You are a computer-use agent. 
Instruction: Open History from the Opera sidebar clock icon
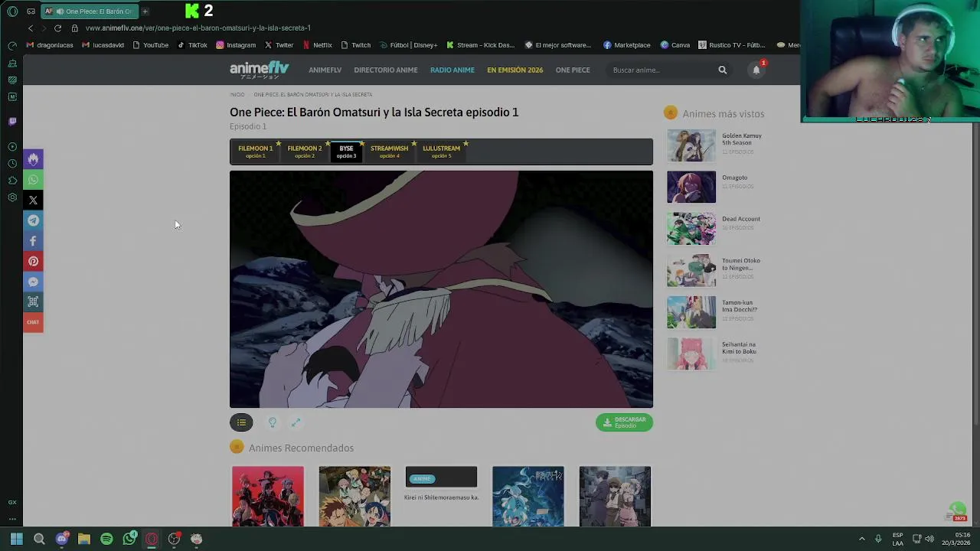12,163
